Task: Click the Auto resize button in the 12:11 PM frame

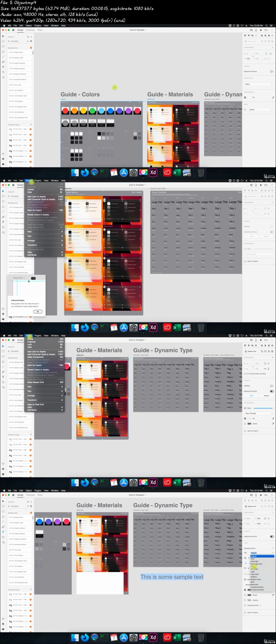Action: [x=251, y=396]
